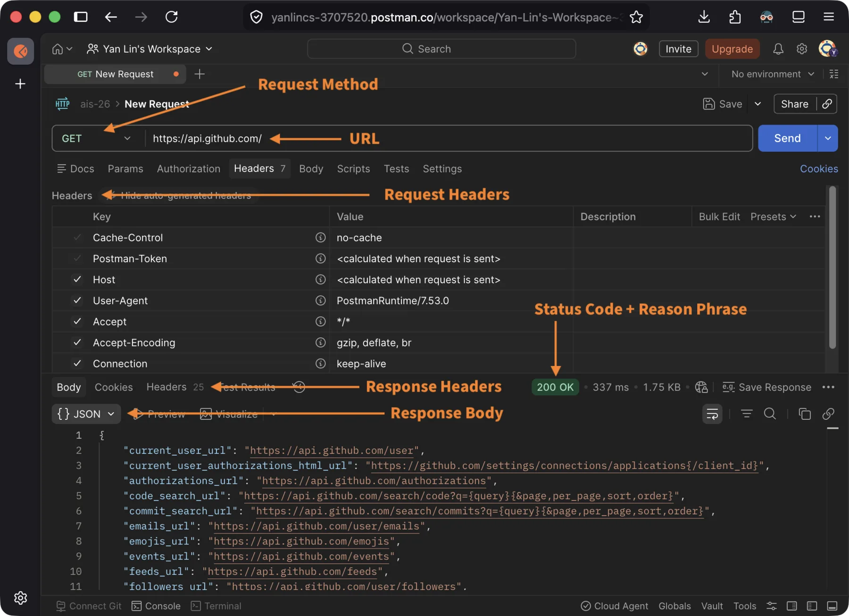Uncheck the Accept header
Viewport: 849px width, 616px height.
(x=77, y=321)
